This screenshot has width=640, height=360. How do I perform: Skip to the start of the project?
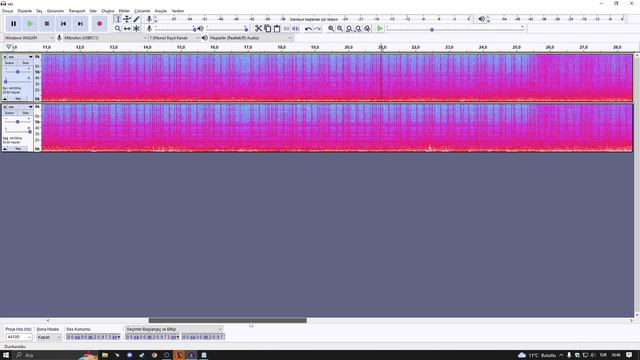[x=63, y=24]
